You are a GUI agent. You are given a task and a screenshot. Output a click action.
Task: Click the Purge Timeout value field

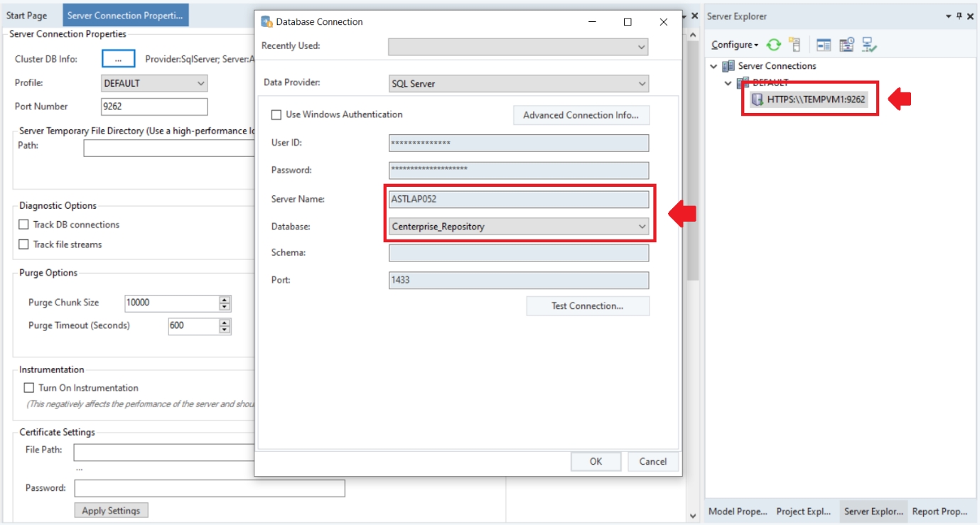tap(194, 326)
